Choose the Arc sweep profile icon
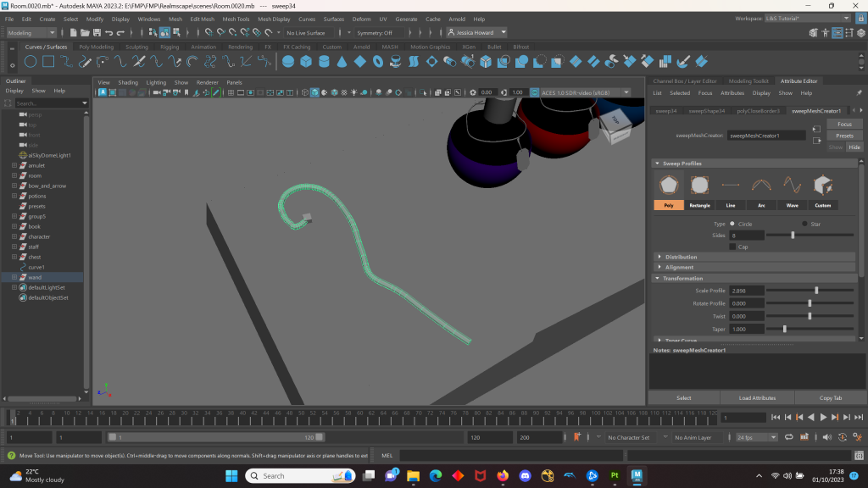Screen dimensions: 868x488 [x=761, y=186]
